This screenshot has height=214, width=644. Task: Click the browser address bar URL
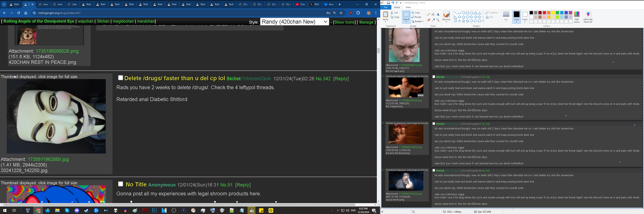[59, 13]
